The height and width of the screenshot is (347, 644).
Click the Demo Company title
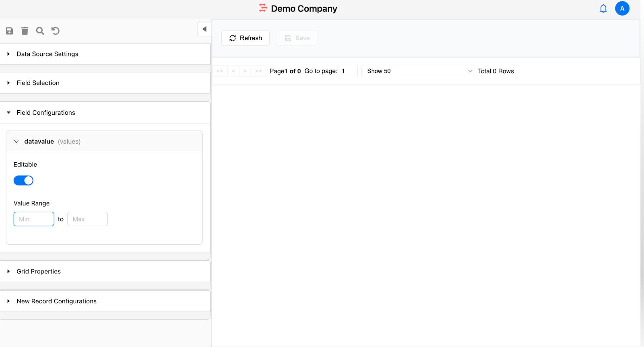pyautogui.click(x=304, y=8)
